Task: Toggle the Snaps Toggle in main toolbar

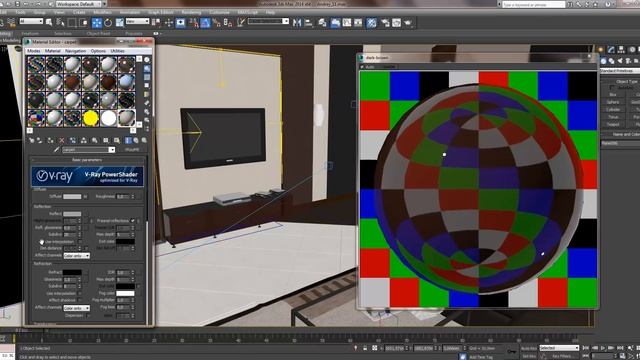Action: coord(194,23)
